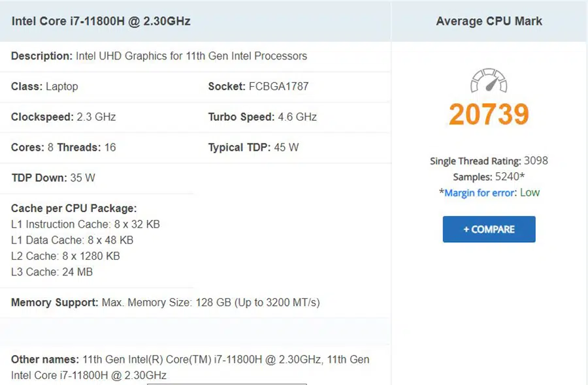This screenshot has width=588, height=385.
Task: Click the TDP Down: 35 W entry
Action: tap(54, 177)
